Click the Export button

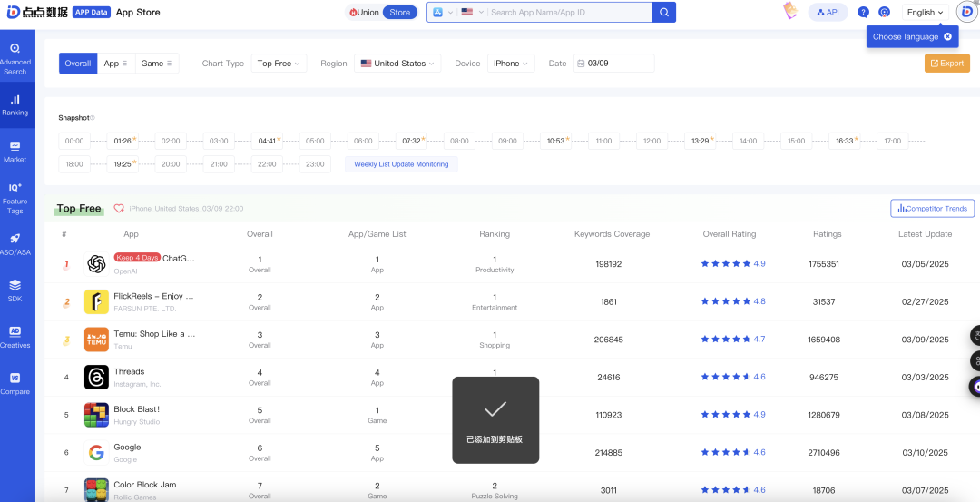[x=947, y=64]
